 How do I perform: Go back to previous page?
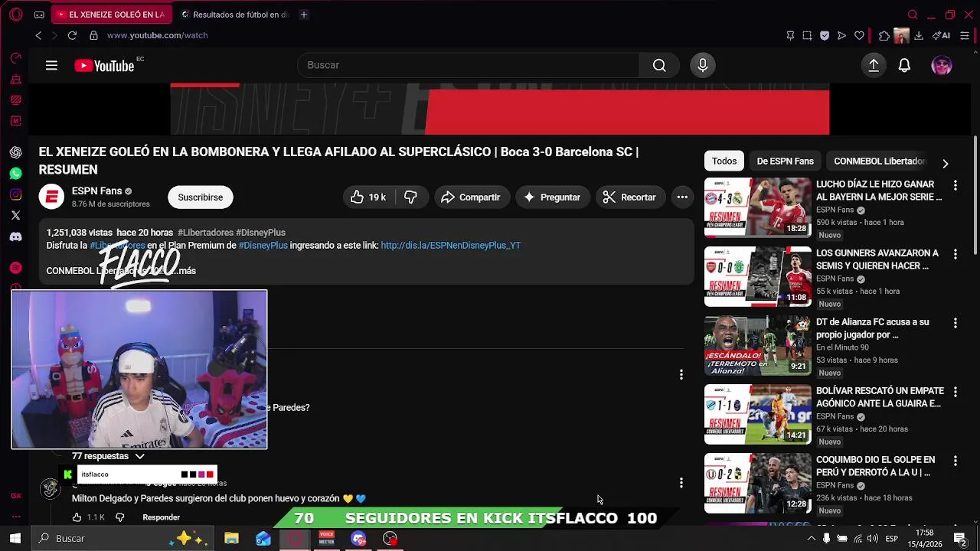(38, 35)
